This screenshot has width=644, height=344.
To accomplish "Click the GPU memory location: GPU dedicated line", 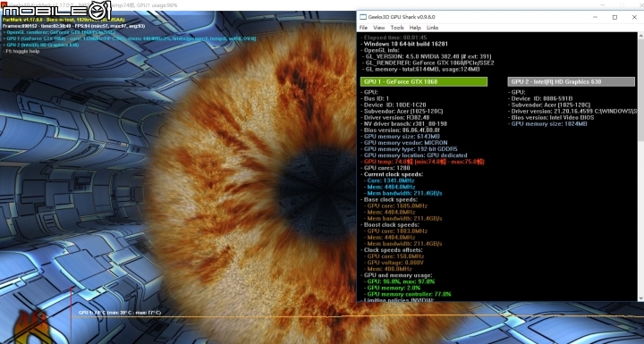I will 414,155.
